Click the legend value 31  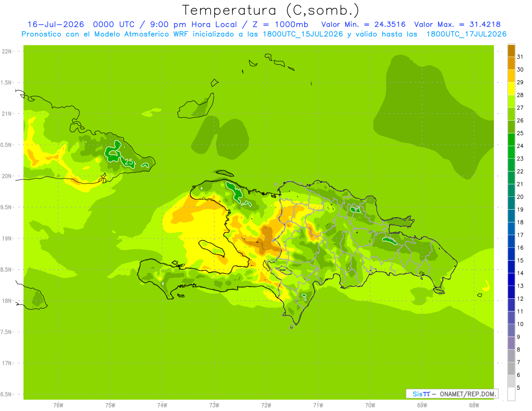pos(520,56)
